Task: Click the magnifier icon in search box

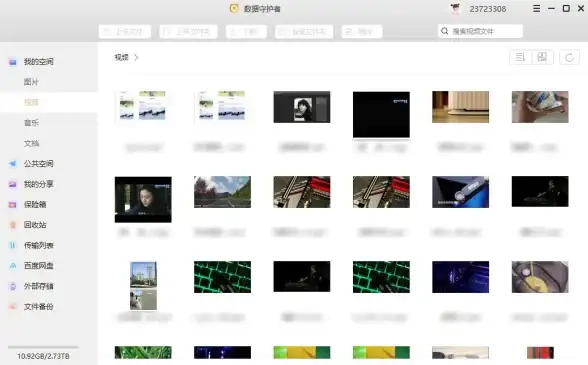Action: 445,31
